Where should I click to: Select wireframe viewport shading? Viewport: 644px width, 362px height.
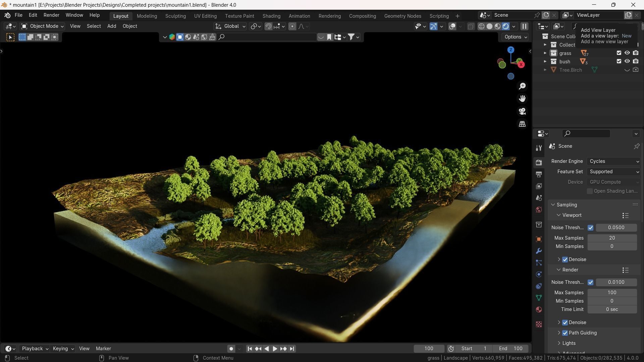coord(481,26)
